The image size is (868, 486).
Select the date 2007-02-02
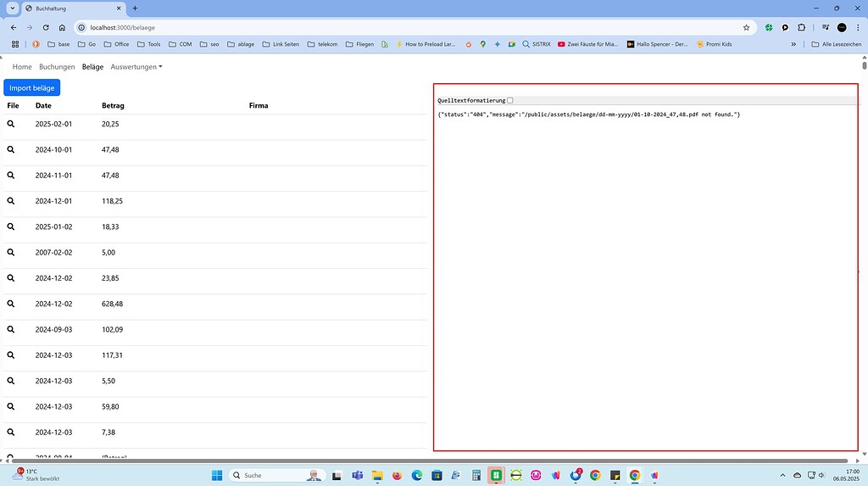tap(53, 252)
